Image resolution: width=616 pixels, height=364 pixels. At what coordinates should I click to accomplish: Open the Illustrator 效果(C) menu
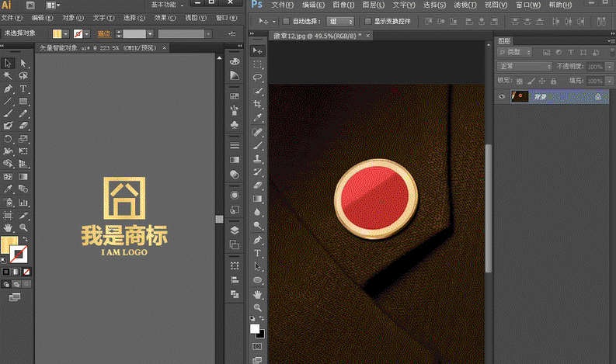[165, 17]
